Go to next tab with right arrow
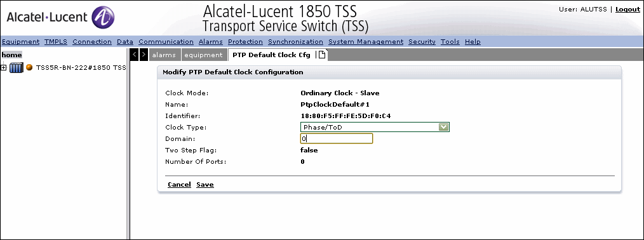The height and width of the screenshot is (240, 644). tap(144, 55)
